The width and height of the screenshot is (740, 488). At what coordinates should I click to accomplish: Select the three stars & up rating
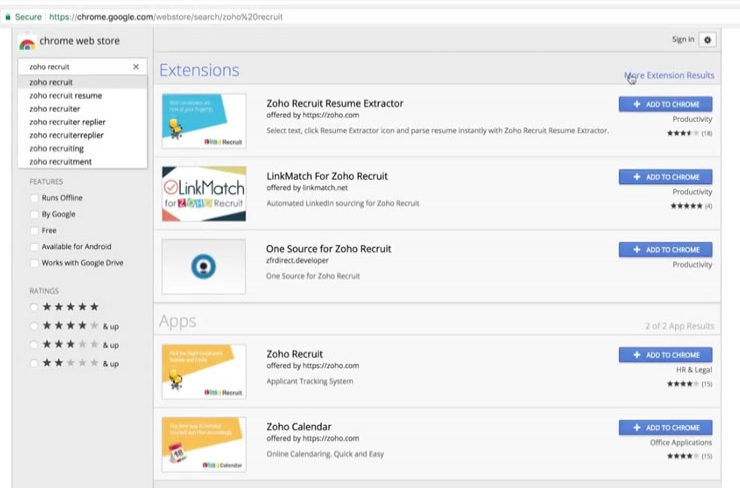34,345
